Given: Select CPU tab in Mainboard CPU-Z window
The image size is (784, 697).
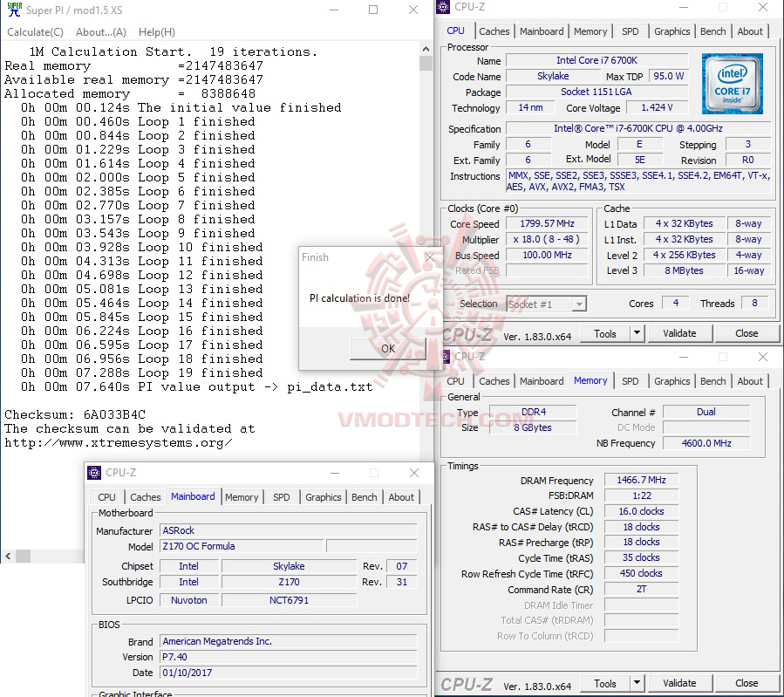Looking at the screenshot, I should [x=106, y=497].
